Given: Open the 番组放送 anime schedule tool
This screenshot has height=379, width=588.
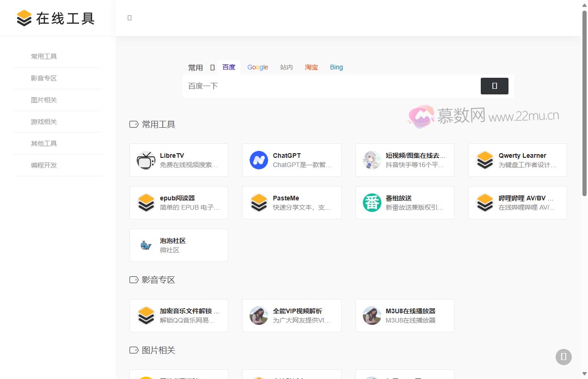Looking at the screenshot, I should [404, 202].
